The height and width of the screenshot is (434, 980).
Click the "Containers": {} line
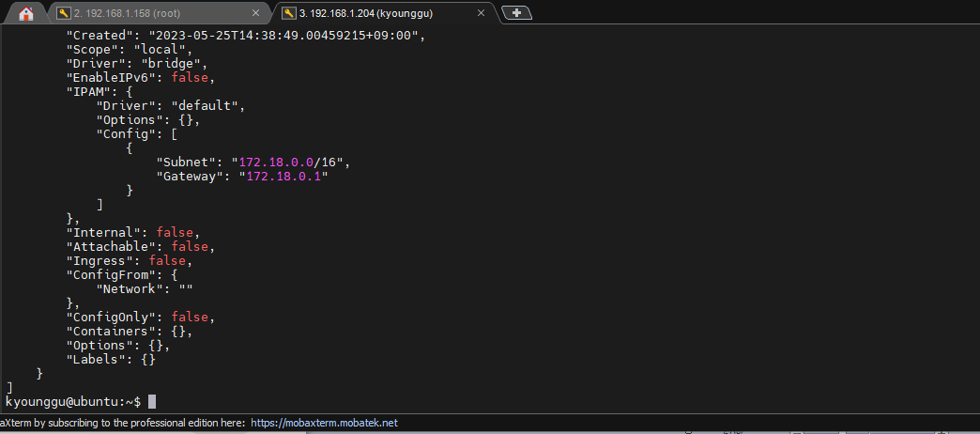click(130, 332)
